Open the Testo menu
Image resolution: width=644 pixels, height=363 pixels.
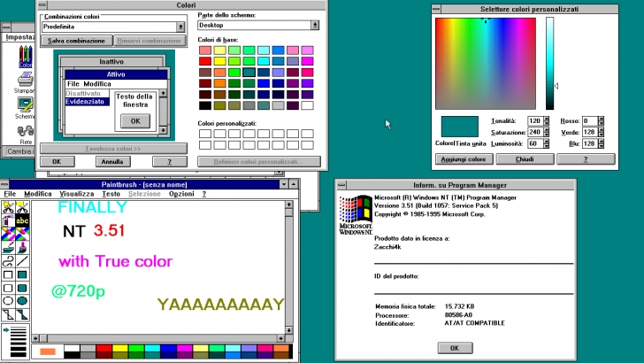click(111, 194)
